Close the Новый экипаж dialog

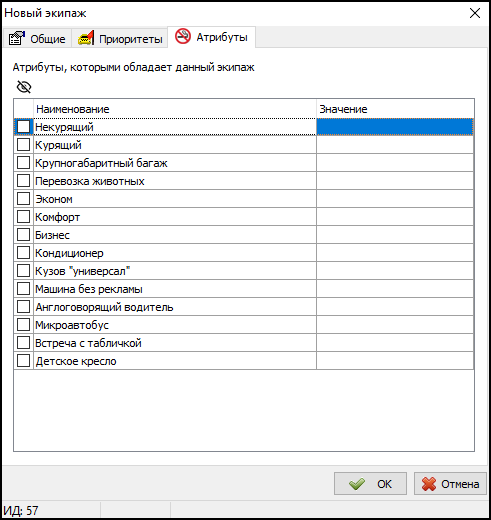click(475, 13)
